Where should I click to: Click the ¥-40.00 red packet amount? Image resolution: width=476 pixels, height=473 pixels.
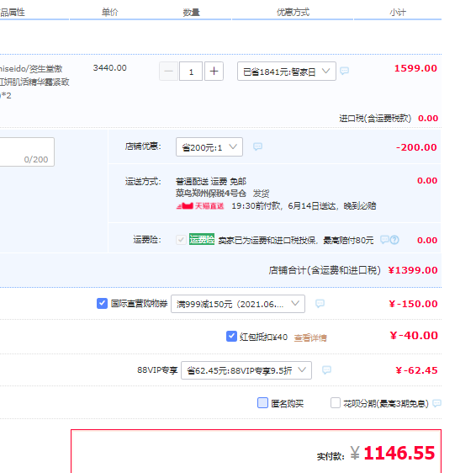(x=414, y=335)
